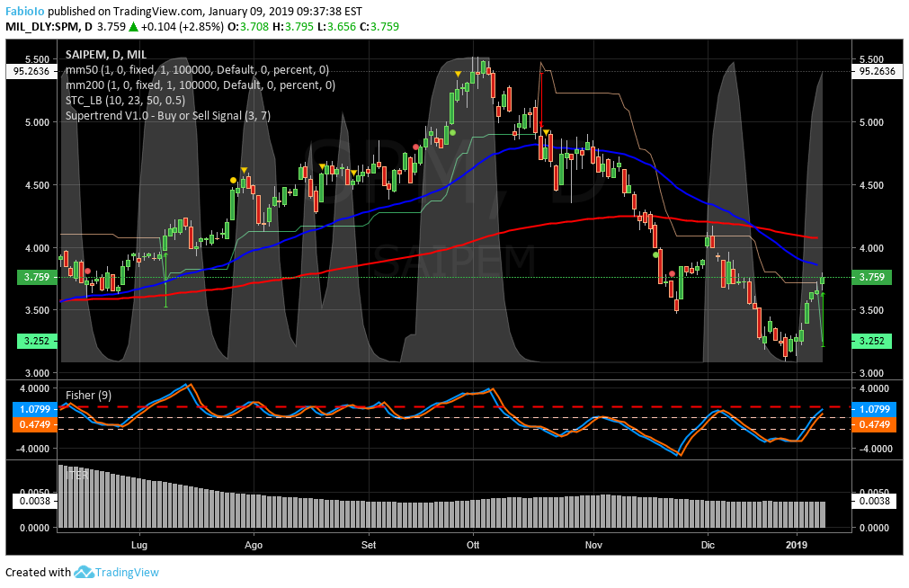909x588 pixels.
Task: Click the 3.252 label on left price scale
Action: pos(37,341)
